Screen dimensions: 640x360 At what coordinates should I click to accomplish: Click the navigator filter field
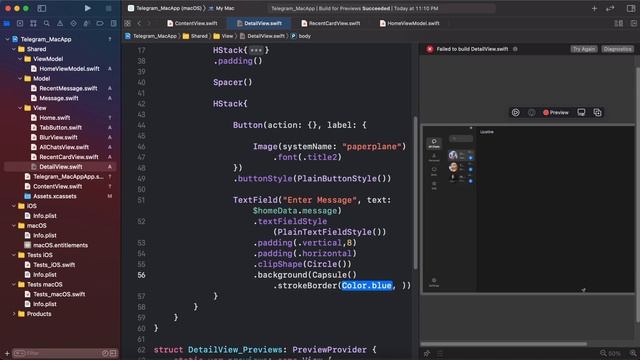[65, 353]
